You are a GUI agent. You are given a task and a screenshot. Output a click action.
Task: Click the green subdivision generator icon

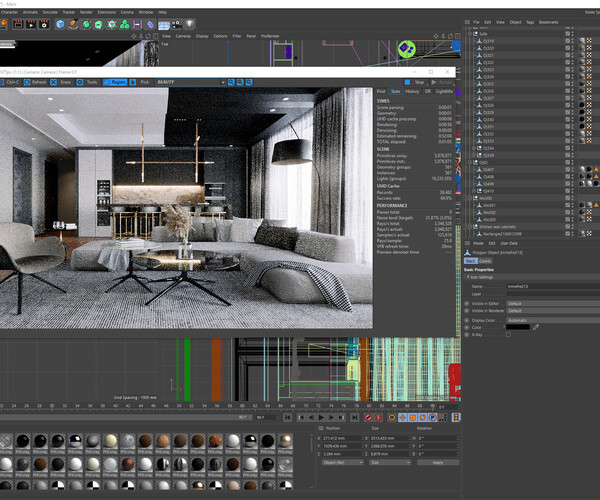coord(86,24)
